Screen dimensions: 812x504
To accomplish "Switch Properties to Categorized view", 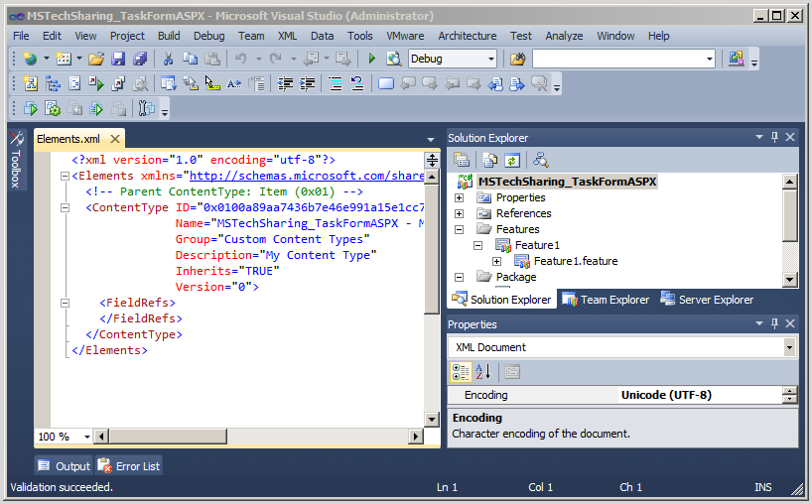I will (x=461, y=372).
